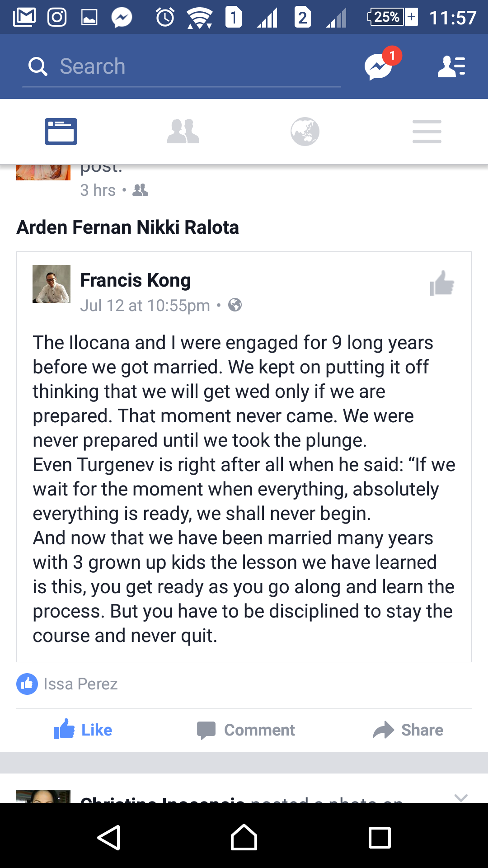488x868 pixels.
Task: Tap the blue like reaction icon beside Issa Perez
Action: (x=27, y=684)
